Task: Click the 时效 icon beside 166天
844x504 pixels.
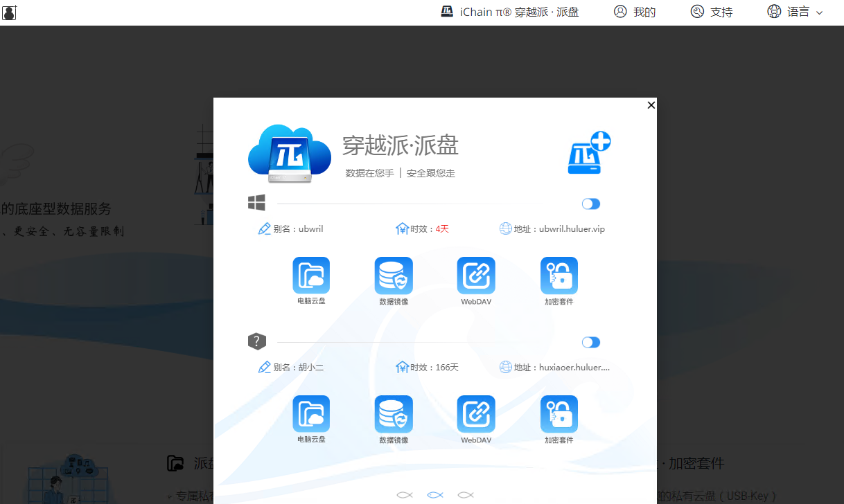Action: click(402, 367)
